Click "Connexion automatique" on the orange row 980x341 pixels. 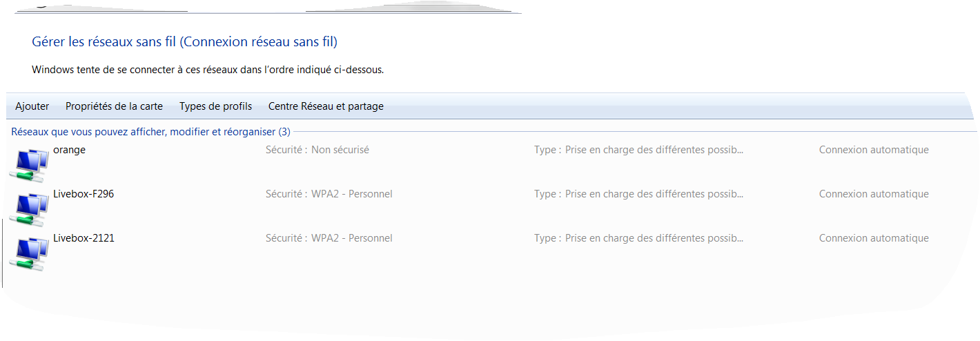click(x=874, y=150)
